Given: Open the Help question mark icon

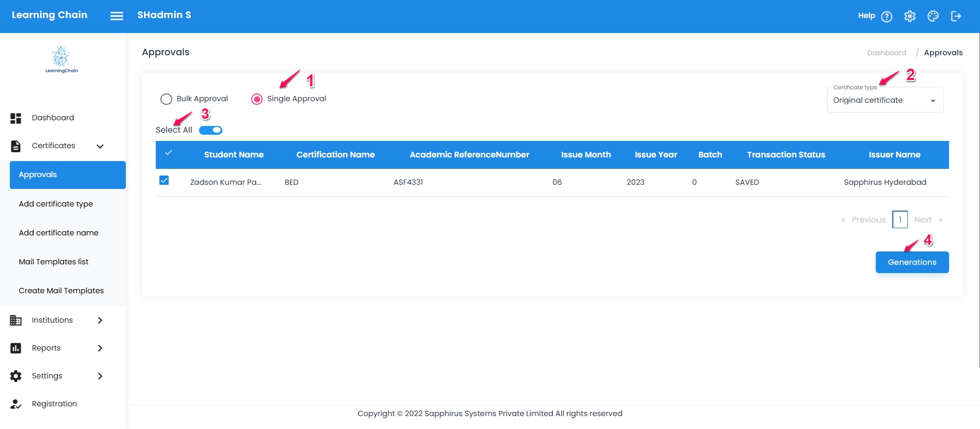Looking at the screenshot, I should tap(887, 17).
